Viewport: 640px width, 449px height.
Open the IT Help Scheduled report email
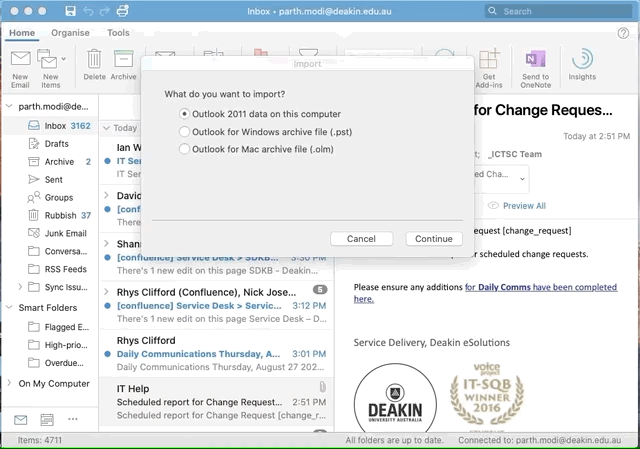coord(216,402)
